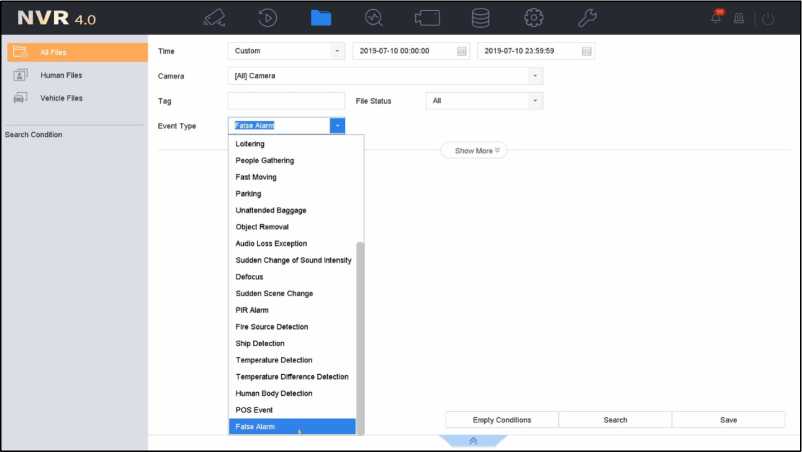Click the Search button

click(615, 420)
